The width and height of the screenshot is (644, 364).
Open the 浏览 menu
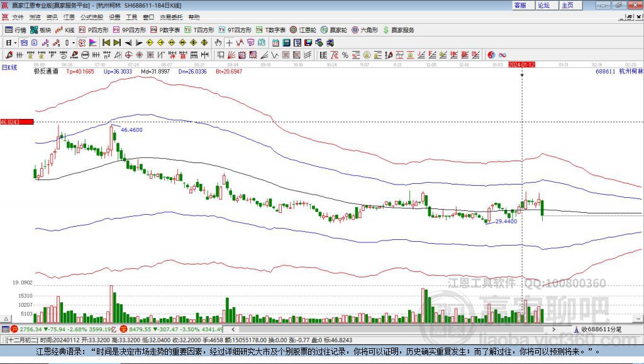(35, 17)
